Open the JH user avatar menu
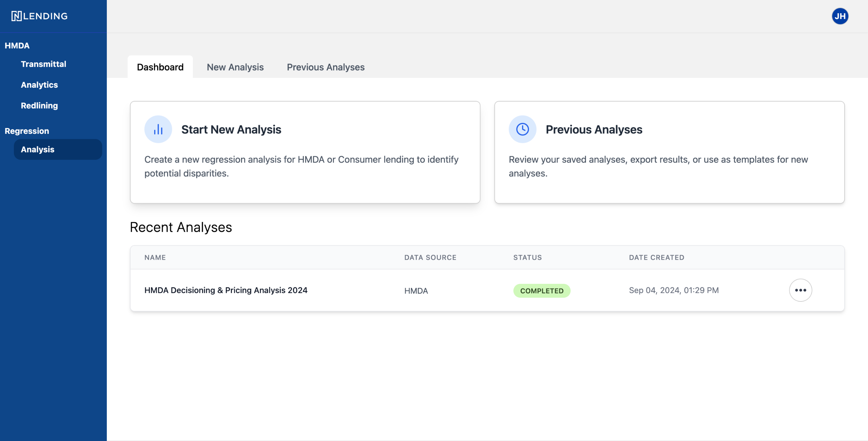Viewport: 868px width, 441px height. (840, 16)
